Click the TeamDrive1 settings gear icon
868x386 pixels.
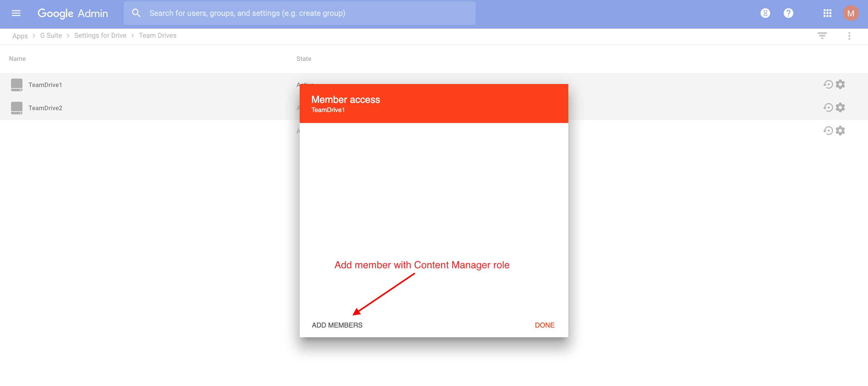click(840, 85)
